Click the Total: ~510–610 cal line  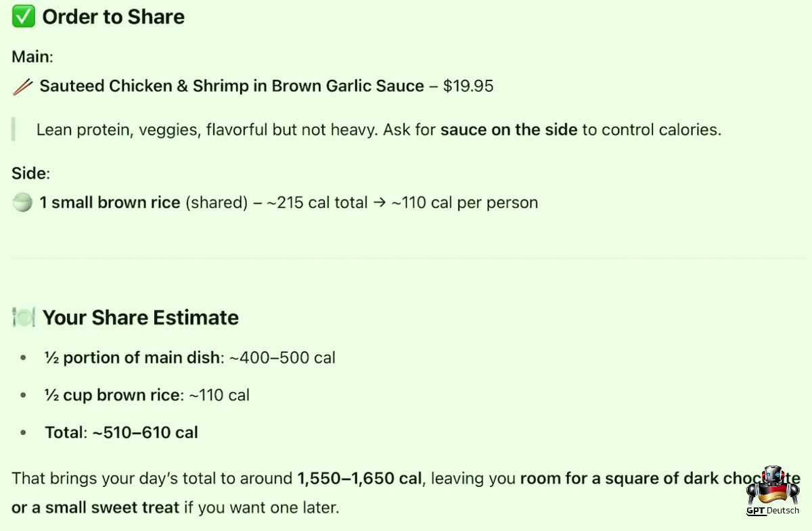(121, 432)
